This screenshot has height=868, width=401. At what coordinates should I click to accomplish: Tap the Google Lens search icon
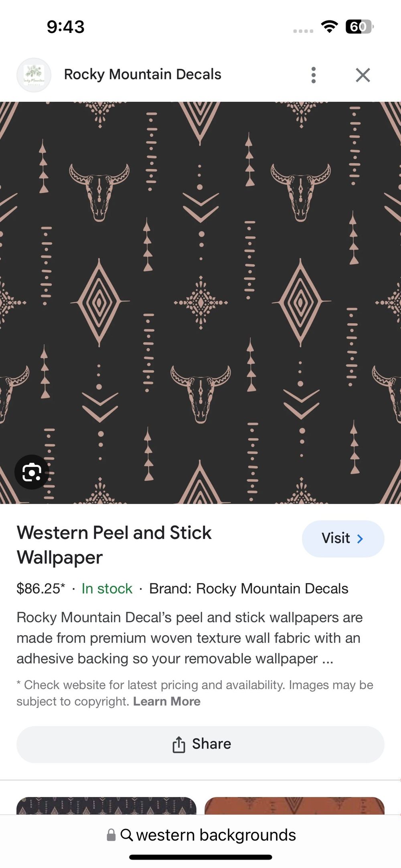(32, 472)
